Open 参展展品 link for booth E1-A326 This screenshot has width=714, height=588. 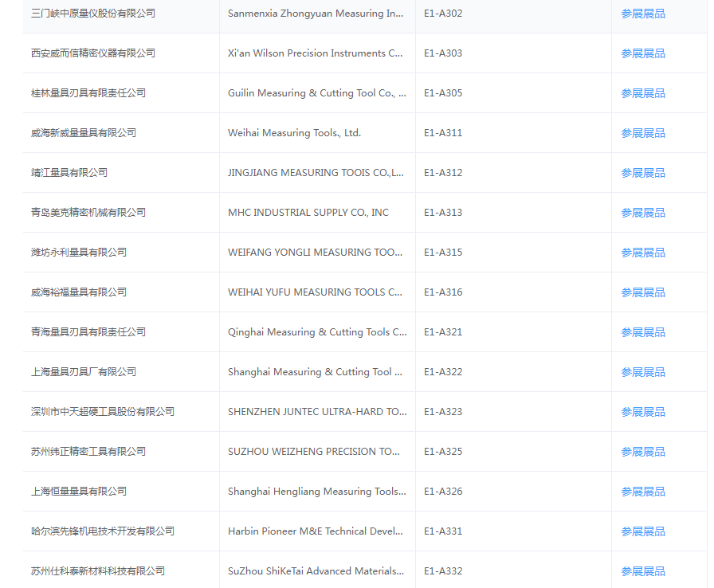click(x=643, y=492)
